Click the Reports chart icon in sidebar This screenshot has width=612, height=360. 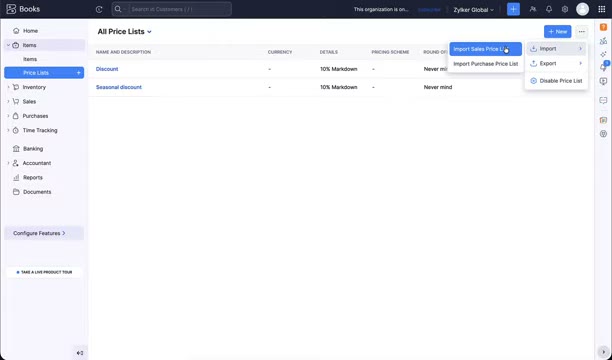point(16,178)
